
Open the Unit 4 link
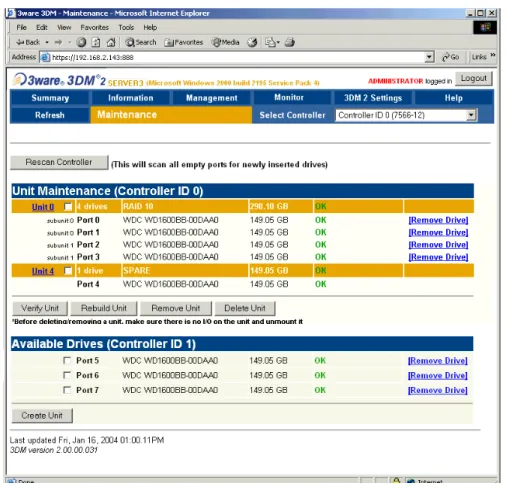[43, 271]
